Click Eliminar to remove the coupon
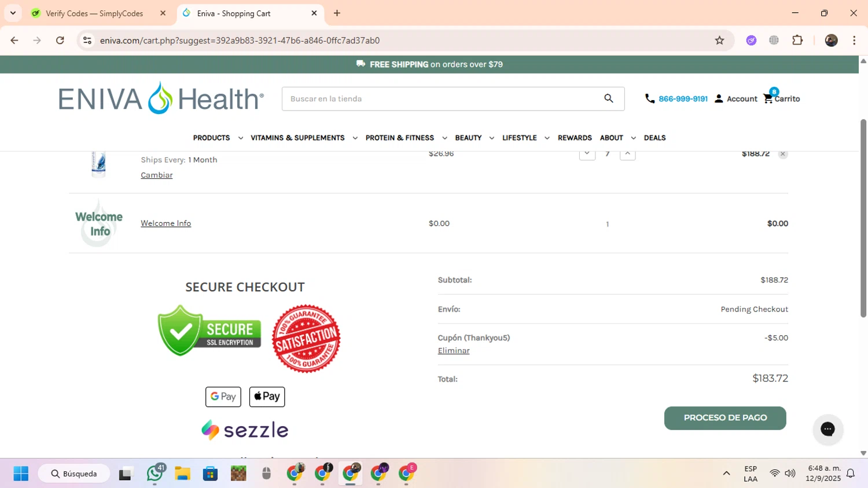Screen dimensions: 868x488 454,351
